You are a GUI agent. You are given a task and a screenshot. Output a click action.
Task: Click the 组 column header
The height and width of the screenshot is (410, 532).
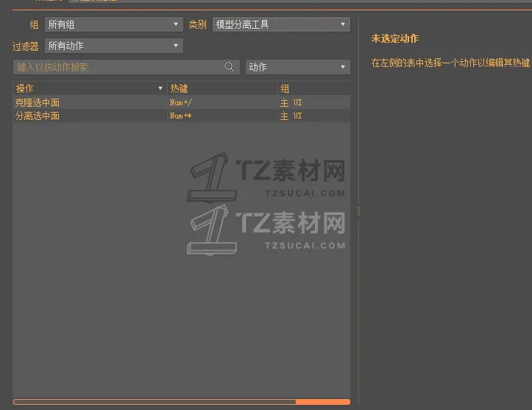click(x=314, y=88)
